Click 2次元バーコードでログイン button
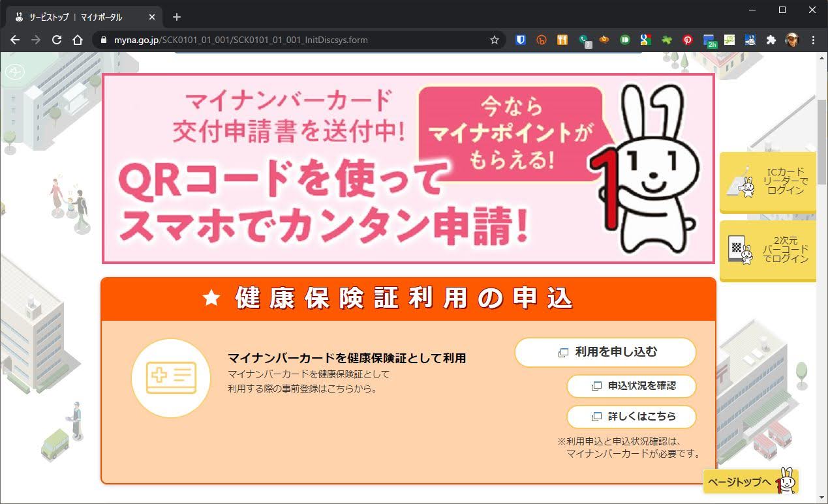The image size is (828, 504). [x=768, y=250]
